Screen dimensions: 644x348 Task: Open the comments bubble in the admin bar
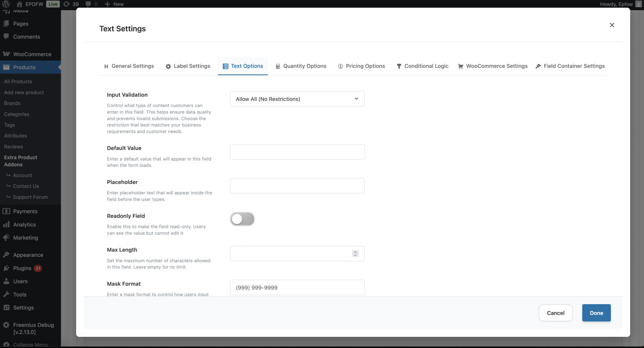tap(89, 4)
